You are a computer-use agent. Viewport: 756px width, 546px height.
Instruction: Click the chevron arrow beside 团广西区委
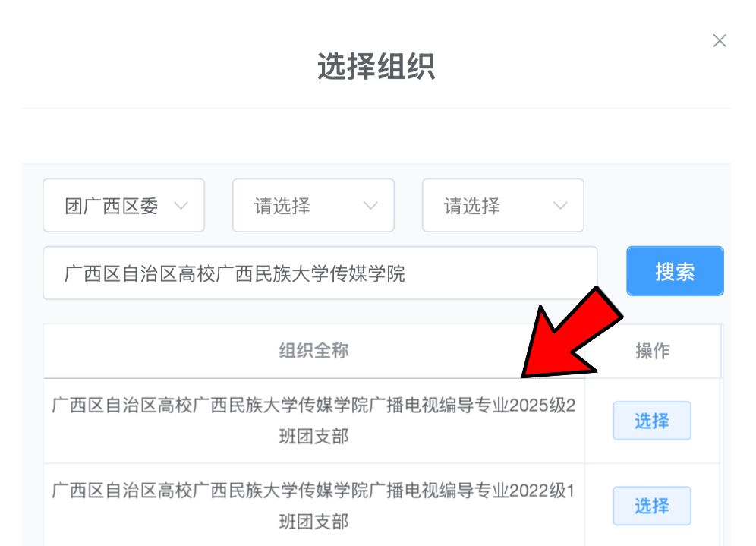181,206
